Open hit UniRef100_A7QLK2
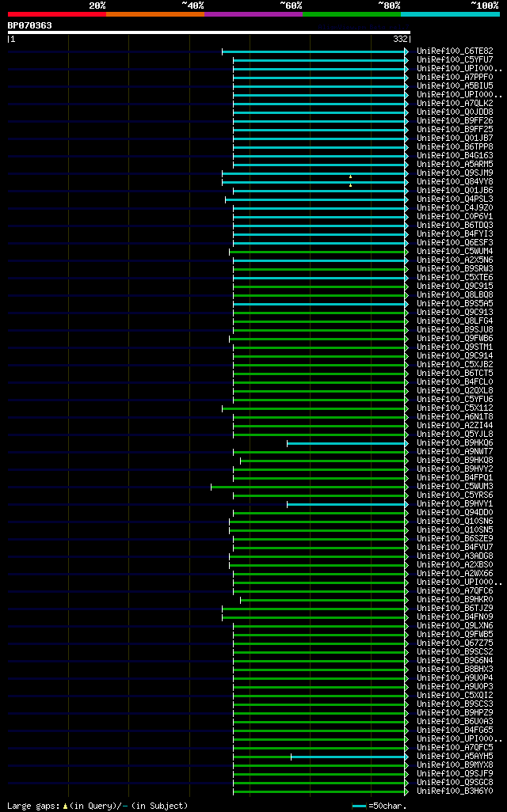507x812 pixels. pyautogui.click(x=456, y=103)
